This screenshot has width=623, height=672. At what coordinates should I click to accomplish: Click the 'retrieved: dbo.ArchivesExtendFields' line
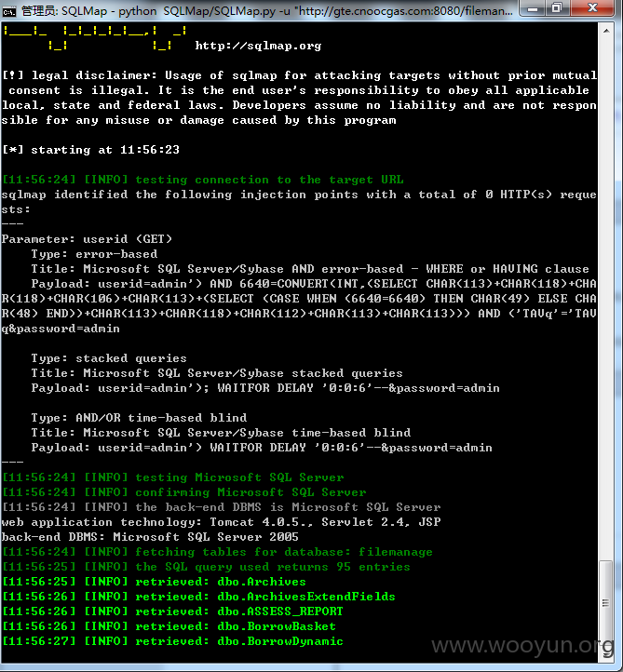click(198, 597)
